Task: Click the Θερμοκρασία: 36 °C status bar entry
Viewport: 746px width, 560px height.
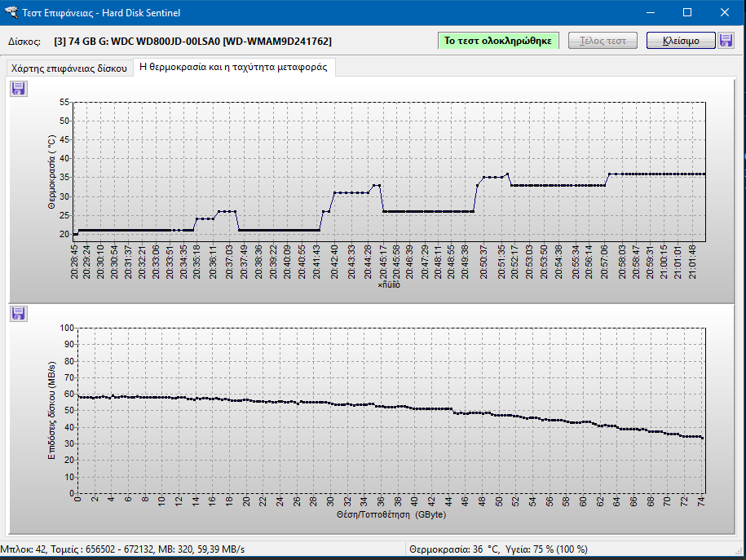Action: [454, 549]
